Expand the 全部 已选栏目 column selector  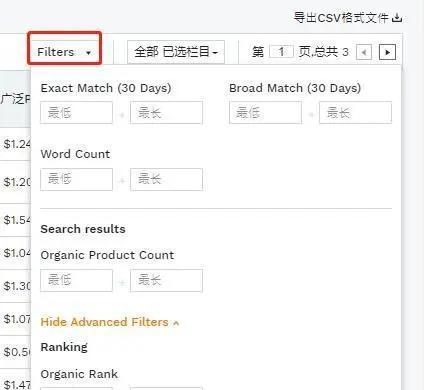(x=176, y=52)
